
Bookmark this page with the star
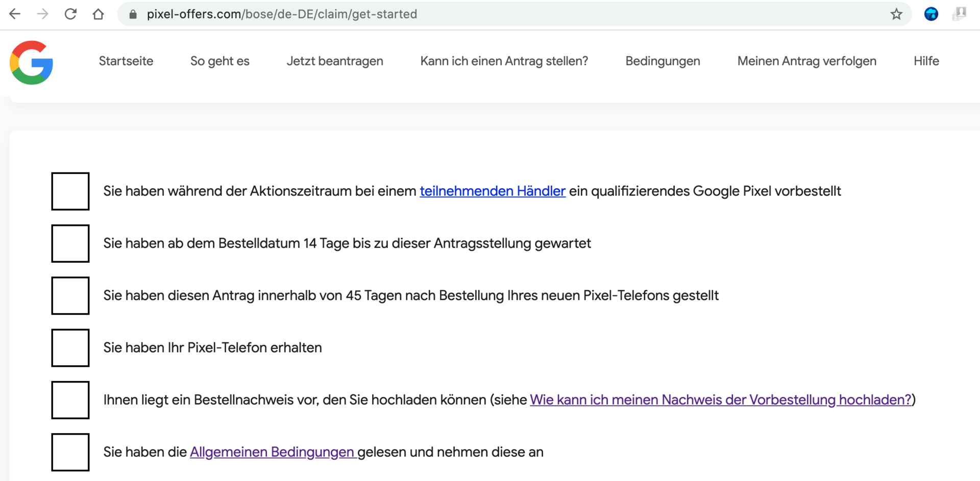tap(896, 14)
